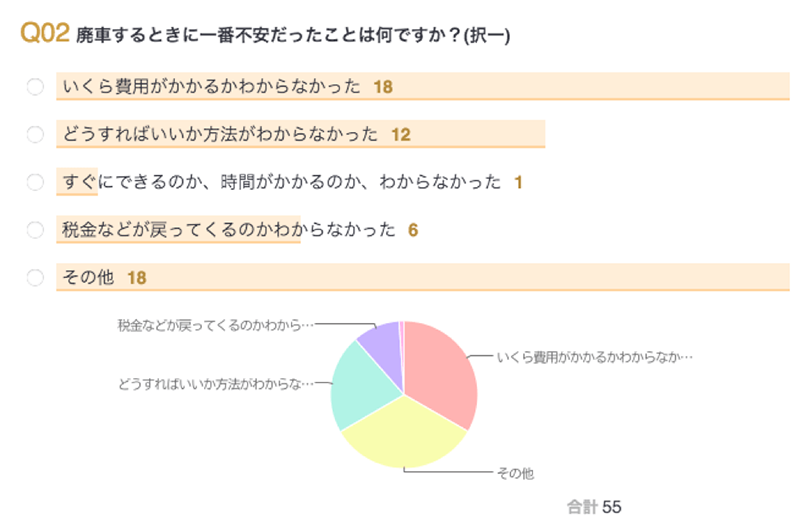The image size is (800, 529).
Task: Click answer text 税金などが戻ってくるのかわからなかった
Action: point(229,230)
